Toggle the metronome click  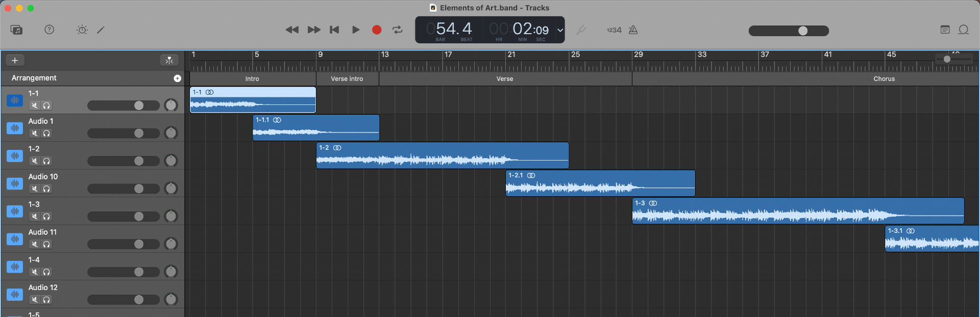pyautogui.click(x=633, y=30)
